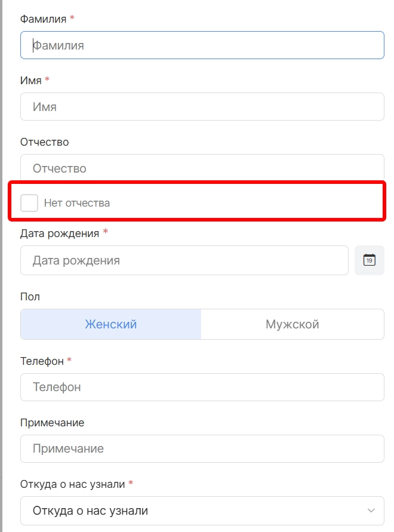
Task: Click the "Нет отчества" label text
Action: [x=77, y=203]
